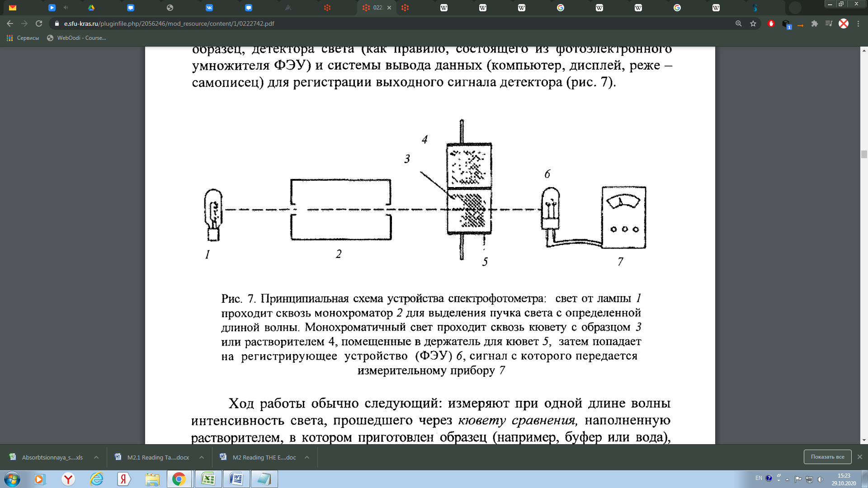Close the active PDF tab
Viewport: 868px width, 488px height.
click(x=389, y=8)
